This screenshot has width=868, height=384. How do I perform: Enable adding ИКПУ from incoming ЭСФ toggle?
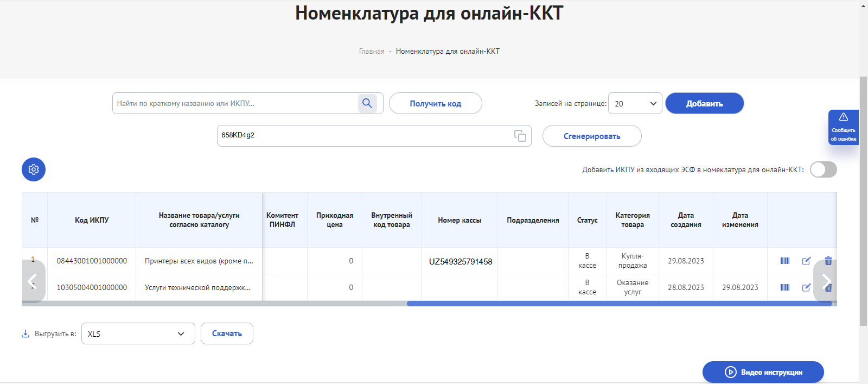pos(823,169)
